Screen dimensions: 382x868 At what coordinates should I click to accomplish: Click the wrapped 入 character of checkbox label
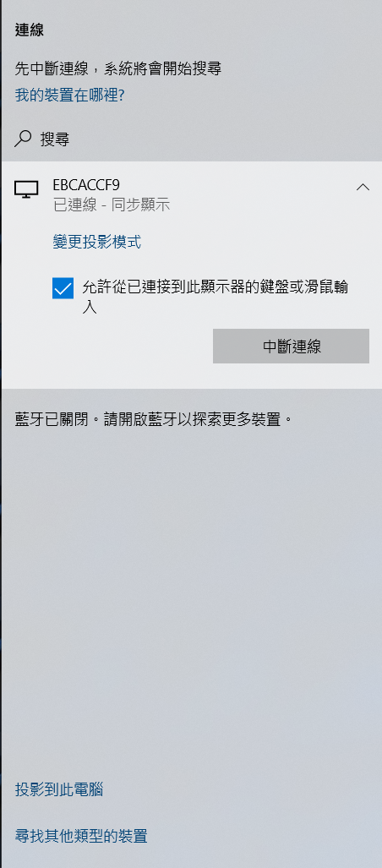[x=89, y=308]
